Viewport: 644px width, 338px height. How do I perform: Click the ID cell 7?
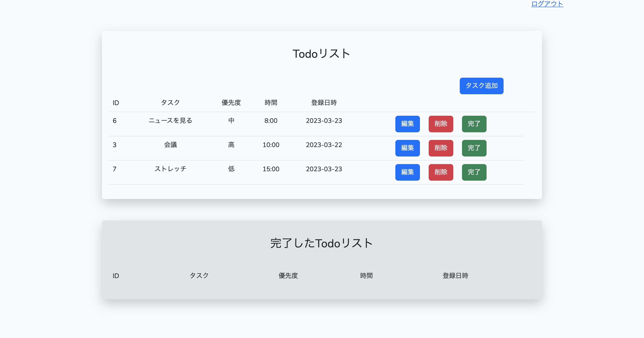point(114,169)
